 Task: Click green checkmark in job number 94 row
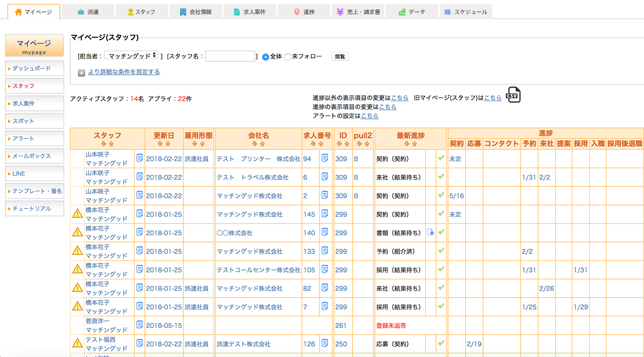tap(441, 158)
